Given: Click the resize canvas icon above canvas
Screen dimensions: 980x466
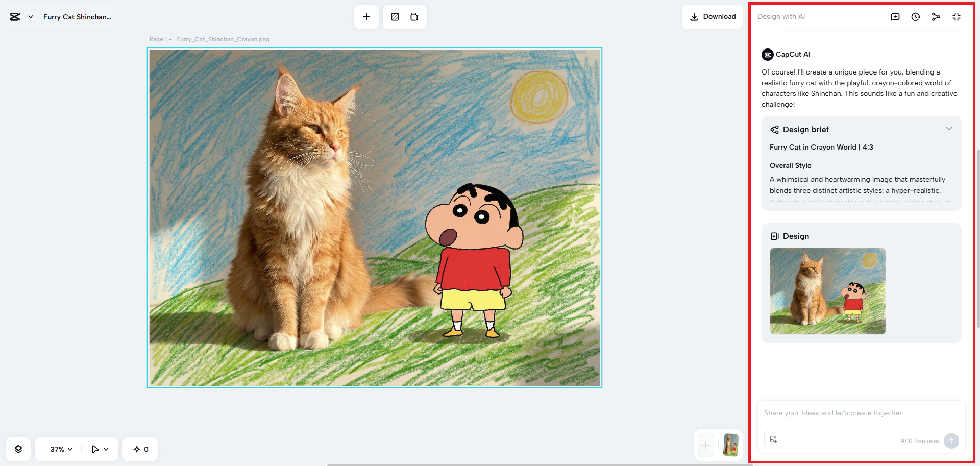Looking at the screenshot, I should click(414, 17).
